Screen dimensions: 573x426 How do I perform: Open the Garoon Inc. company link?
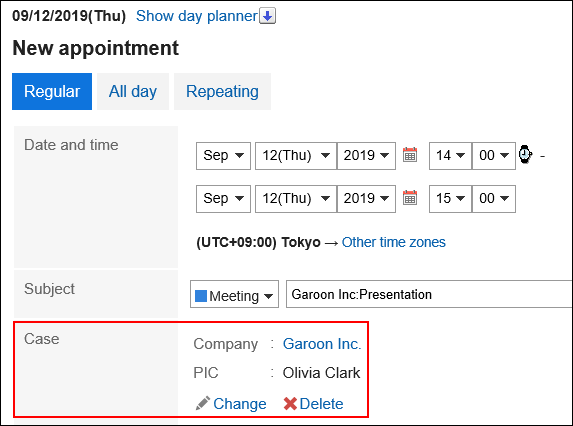[x=322, y=344]
